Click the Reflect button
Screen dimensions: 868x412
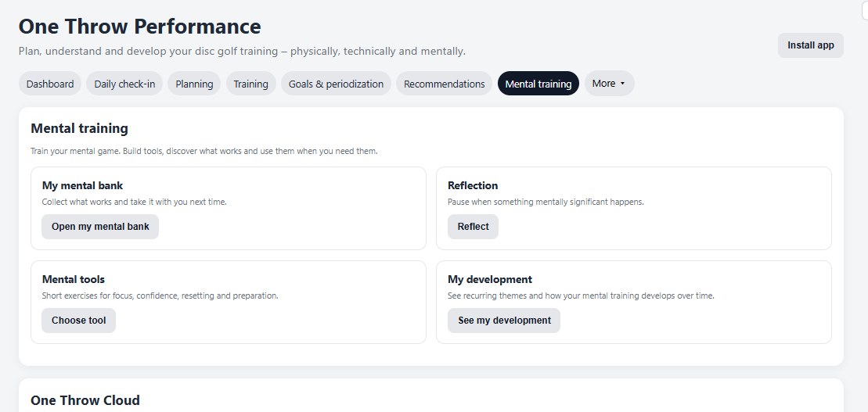(x=473, y=227)
